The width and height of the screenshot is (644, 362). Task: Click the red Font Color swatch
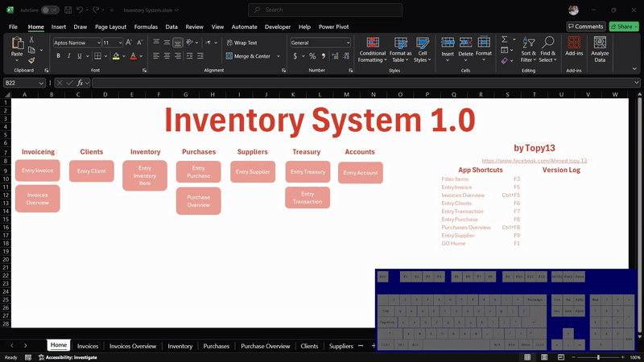(x=133, y=56)
